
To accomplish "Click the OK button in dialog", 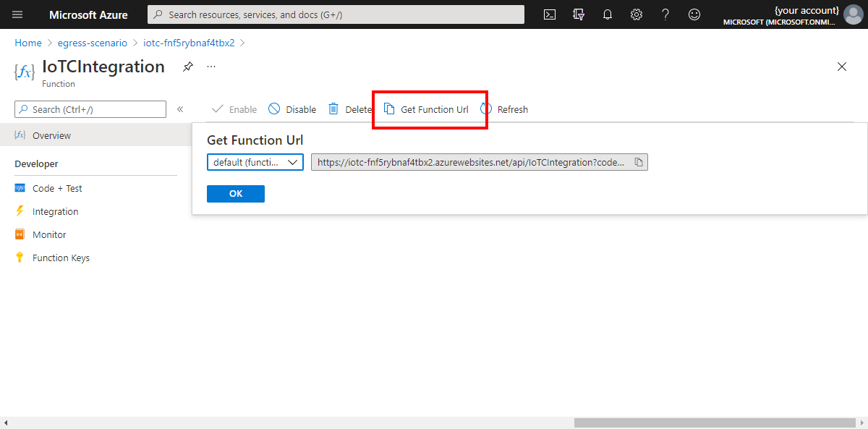I will (x=235, y=193).
